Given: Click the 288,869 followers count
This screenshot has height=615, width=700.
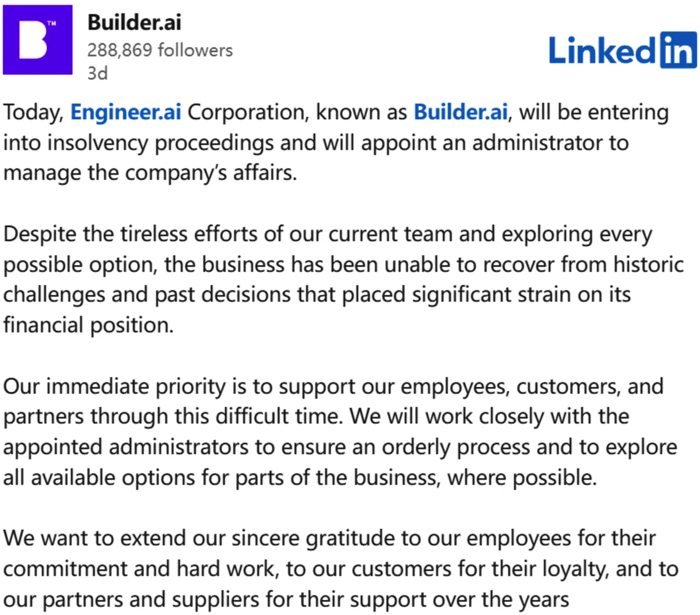Looking at the screenshot, I should click(160, 50).
